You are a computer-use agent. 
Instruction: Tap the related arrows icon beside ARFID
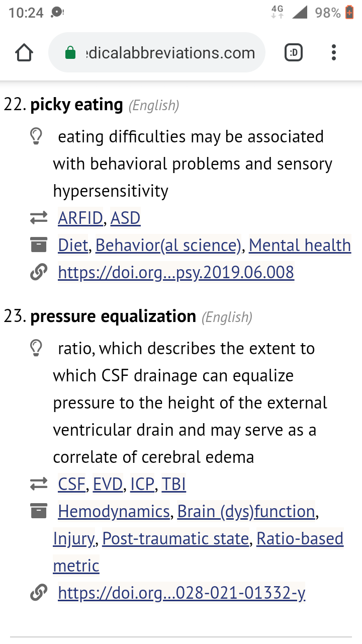[x=38, y=218]
